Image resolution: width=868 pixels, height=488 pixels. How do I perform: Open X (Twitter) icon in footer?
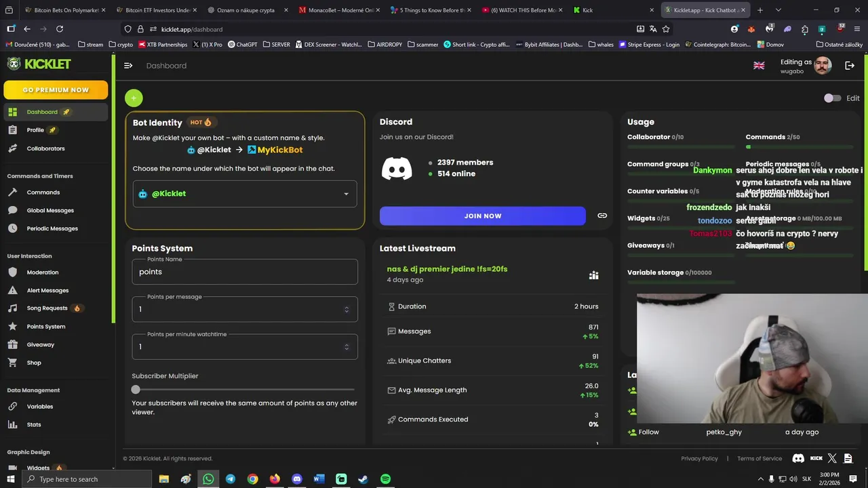click(832, 458)
